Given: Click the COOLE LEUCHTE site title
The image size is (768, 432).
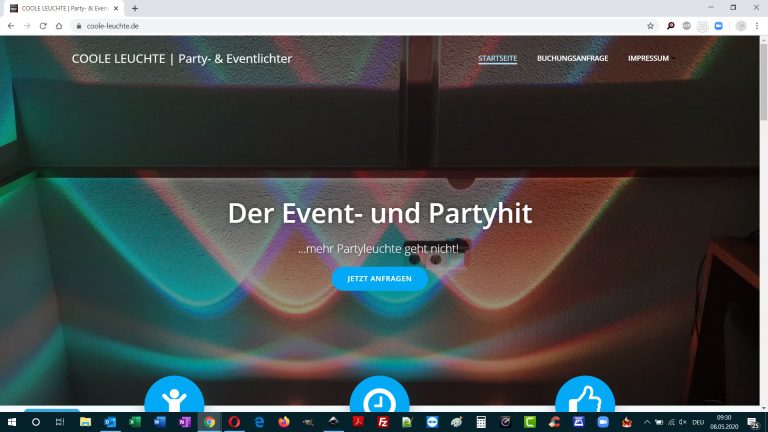Looking at the screenshot, I should (182, 59).
